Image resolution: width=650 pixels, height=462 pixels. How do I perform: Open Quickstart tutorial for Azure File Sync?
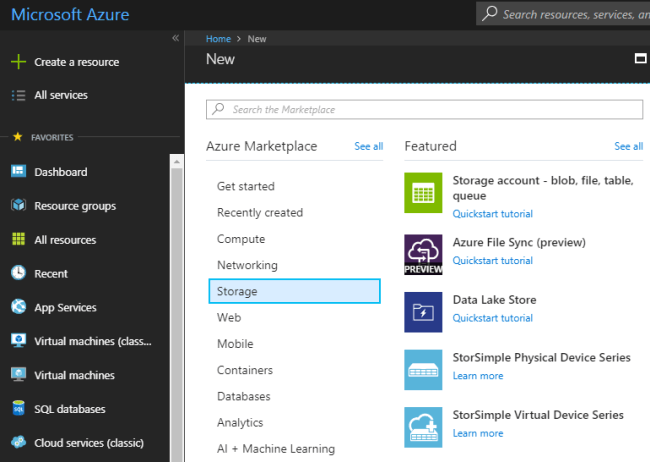492,260
